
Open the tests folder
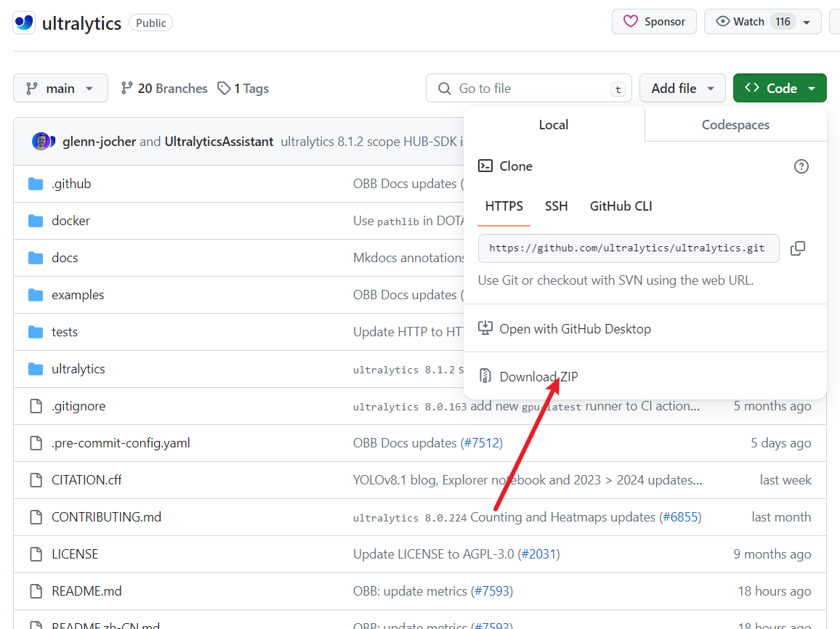(x=65, y=332)
